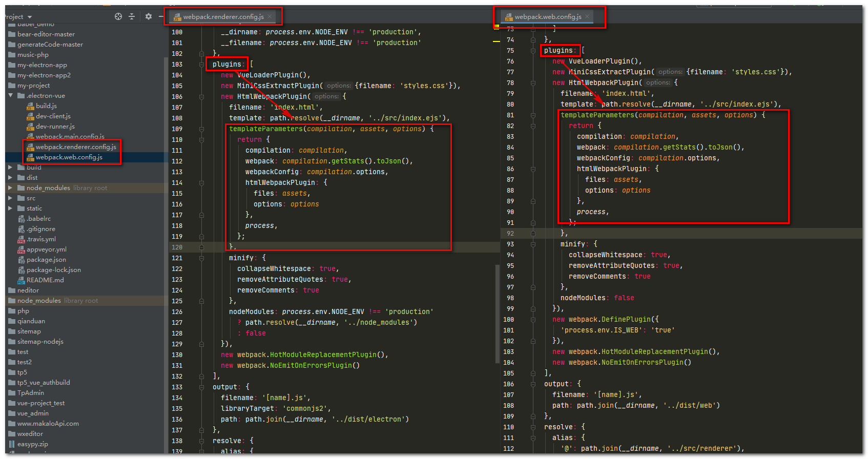868x459 pixels.
Task: Fold templateParameters at line 109 in renderer config
Action: pyautogui.click(x=201, y=129)
